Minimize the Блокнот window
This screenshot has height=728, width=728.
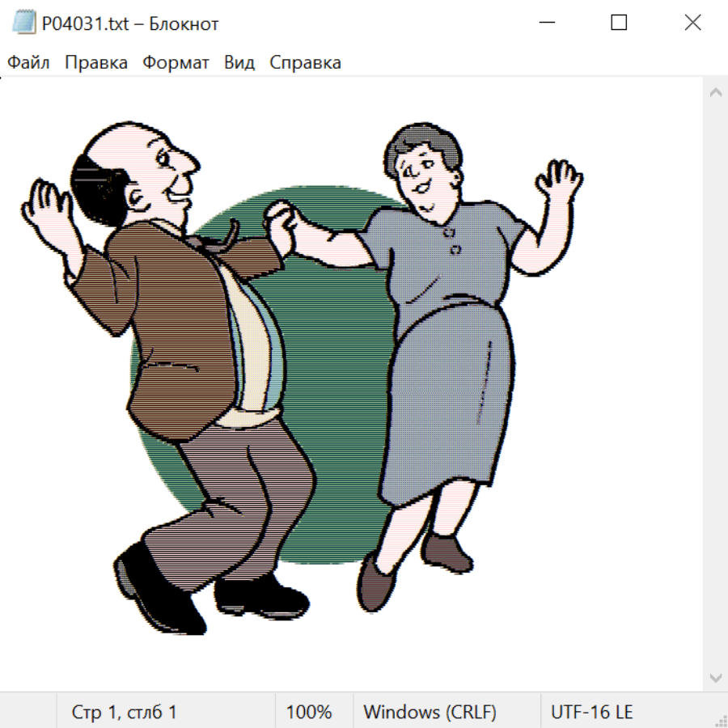click(546, 23)
